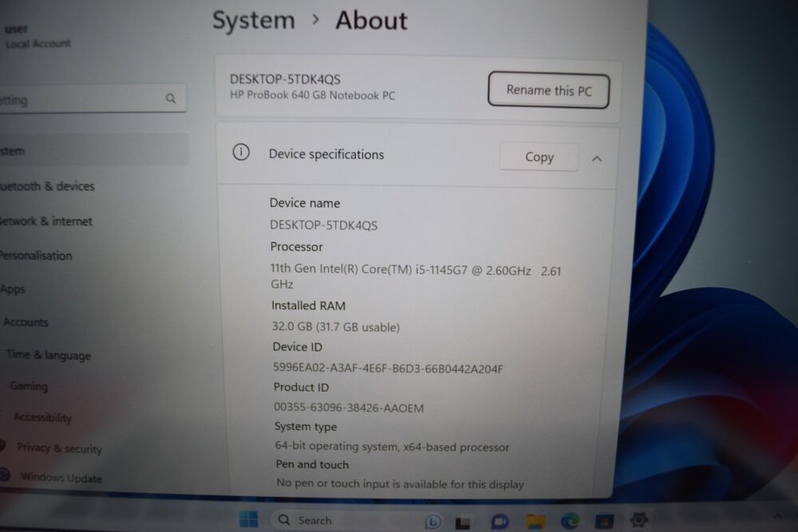
Task: Click the 'About' page heading
Action: 372,21
